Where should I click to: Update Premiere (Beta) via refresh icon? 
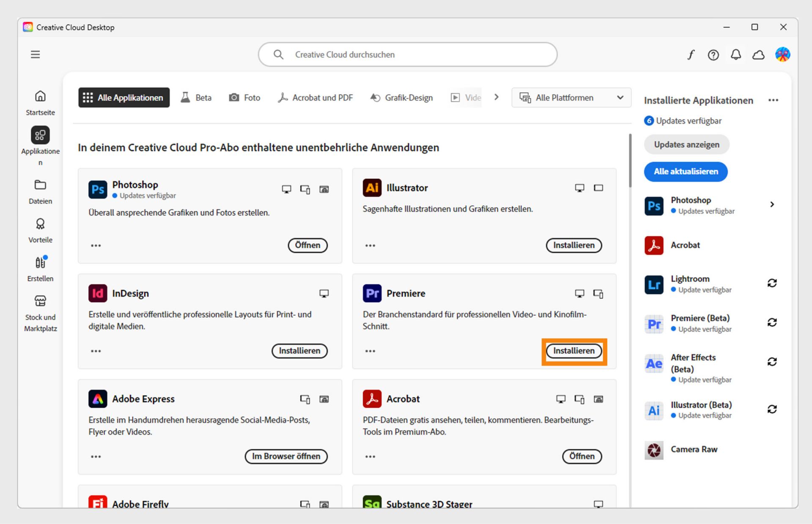click(772, 322)
